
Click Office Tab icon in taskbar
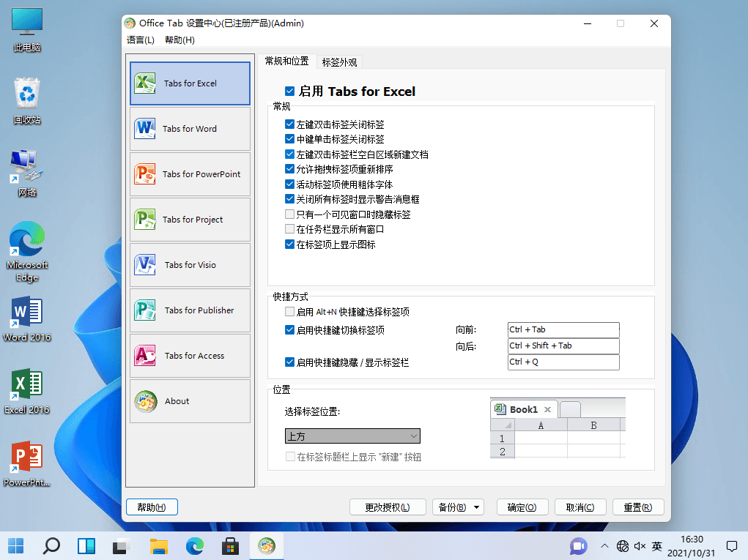(x=266, y=545)
